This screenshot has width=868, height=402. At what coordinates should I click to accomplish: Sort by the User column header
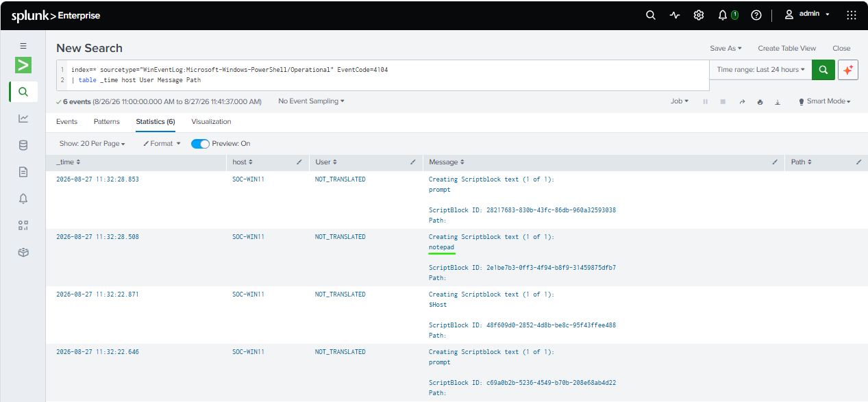click(325, 162)
